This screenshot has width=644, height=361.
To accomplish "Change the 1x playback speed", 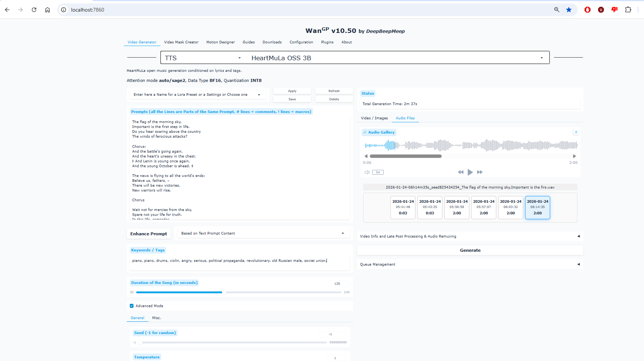I will (378, 172).
